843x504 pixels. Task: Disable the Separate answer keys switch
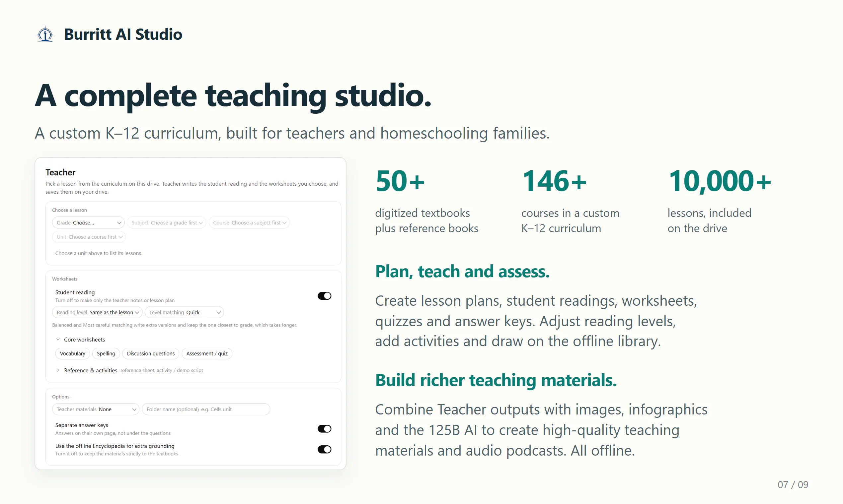(x=324, y=429)
